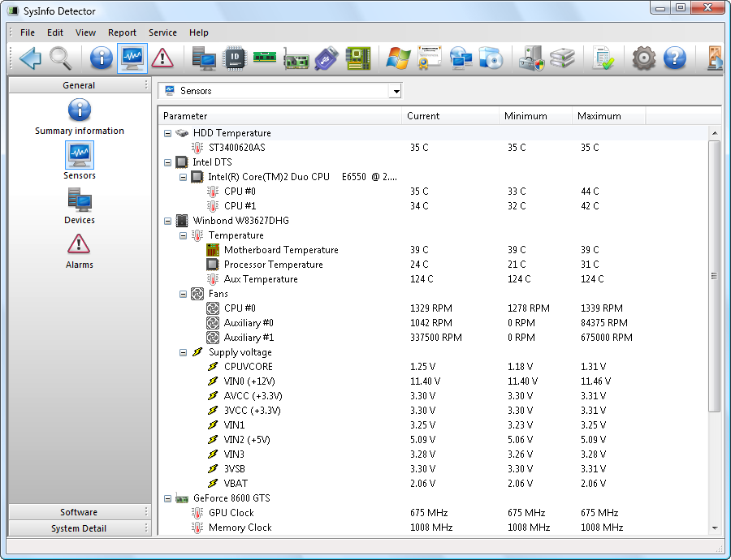Collapse the HDD Temperature tree node

click(x=167, y=133)
